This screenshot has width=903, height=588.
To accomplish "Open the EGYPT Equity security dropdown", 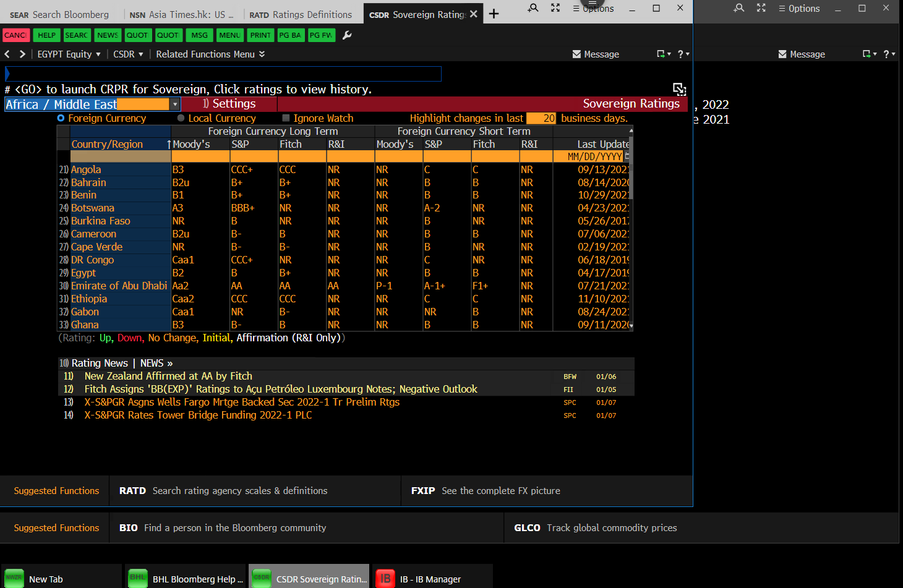I will [x=69, y=54].
